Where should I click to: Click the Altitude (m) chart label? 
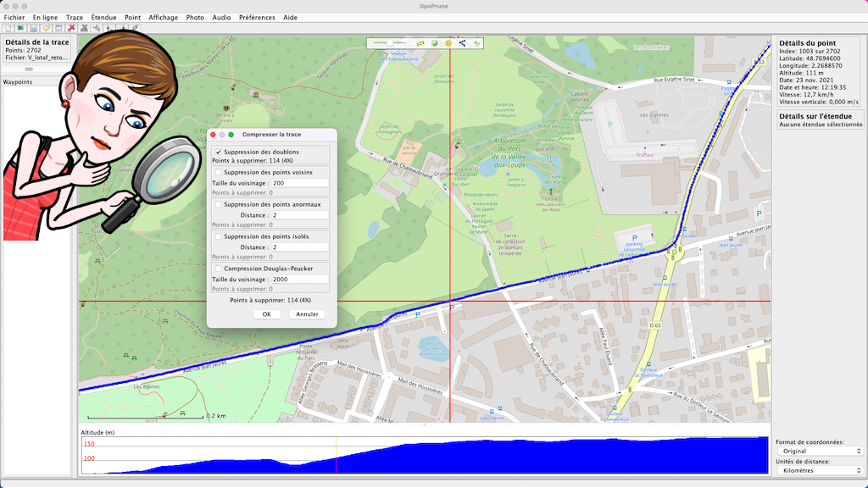tap(97, 432)
